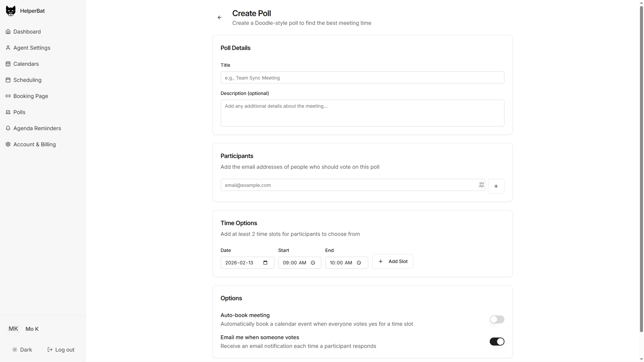Switch to Dark mode

(x=22, y=350)
